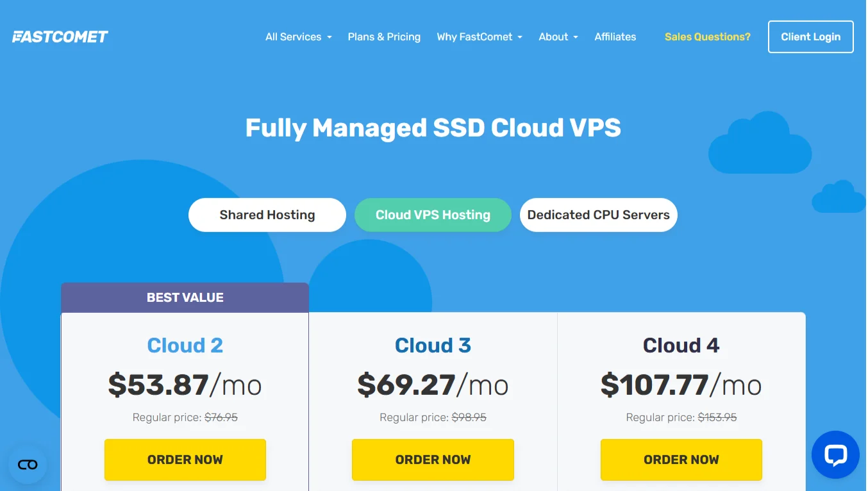868x491 pixels.
Task: Order the Cloud 2 plan
Action: [185, 460]
